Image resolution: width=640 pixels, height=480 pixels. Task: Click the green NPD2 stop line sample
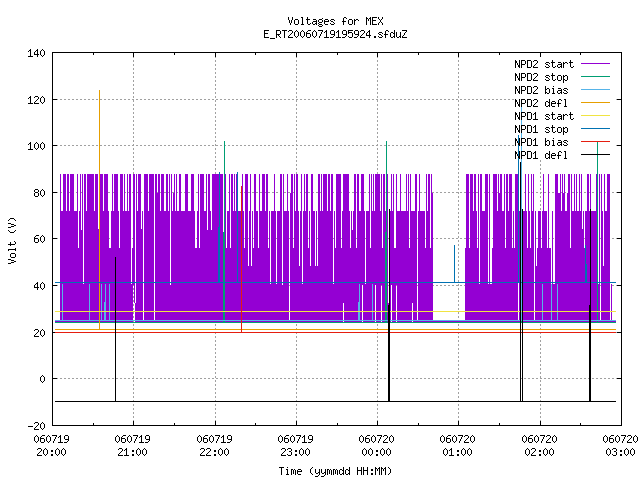[595, 76]
